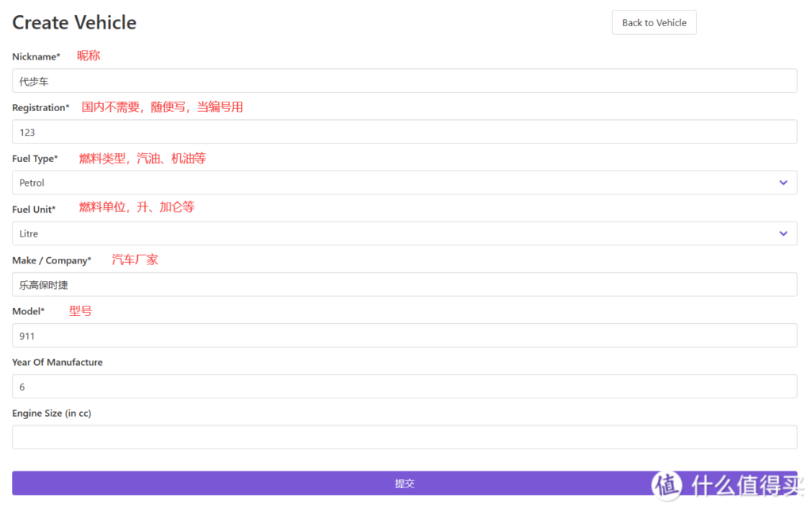The image size is (812, 508).
Task: Click the Year Of Manufacture label
Action: (x=57, y=363)
